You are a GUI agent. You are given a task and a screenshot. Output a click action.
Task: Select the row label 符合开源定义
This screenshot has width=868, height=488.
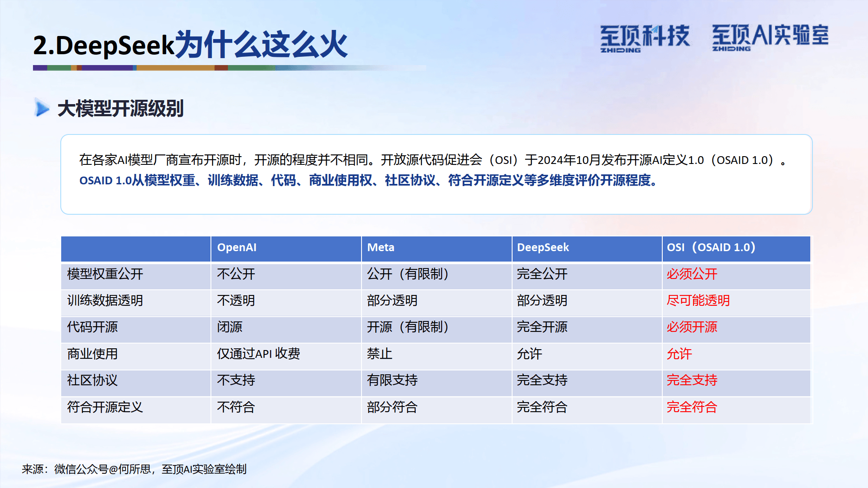(105, 407)
